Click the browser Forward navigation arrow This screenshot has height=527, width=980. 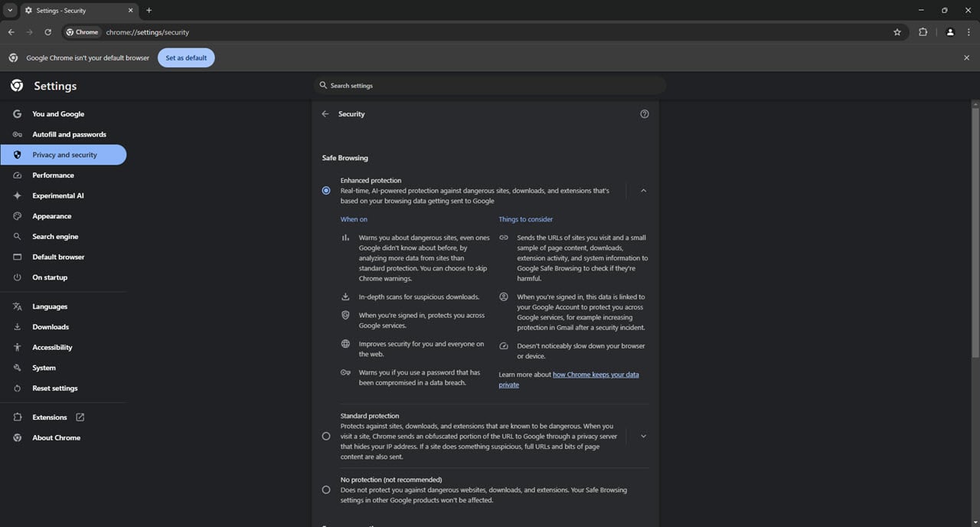pyautogui.click(x=29, y=32)
